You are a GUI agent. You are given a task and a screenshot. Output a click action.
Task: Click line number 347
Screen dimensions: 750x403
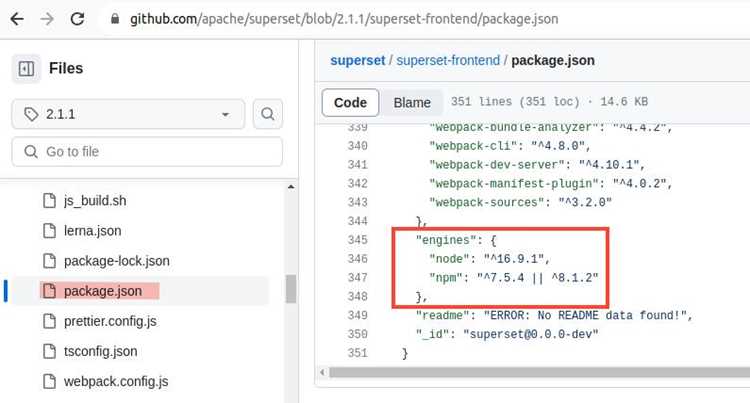(357, 278)
